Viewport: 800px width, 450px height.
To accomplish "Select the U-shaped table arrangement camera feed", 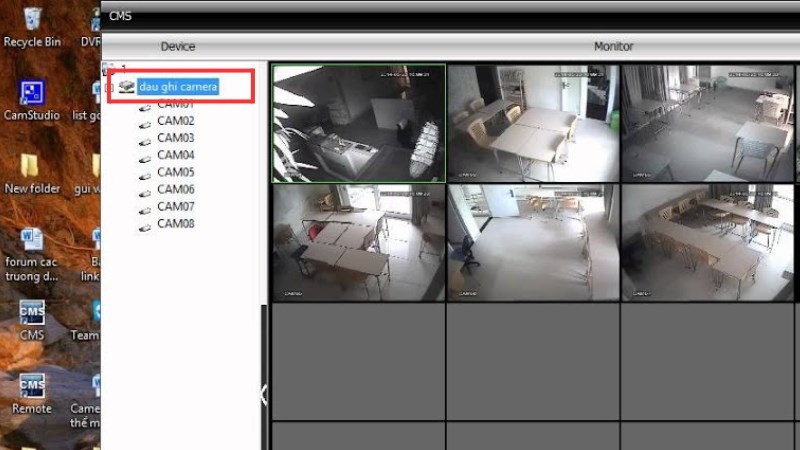I will pyautogui.click(x=708, y=242).
